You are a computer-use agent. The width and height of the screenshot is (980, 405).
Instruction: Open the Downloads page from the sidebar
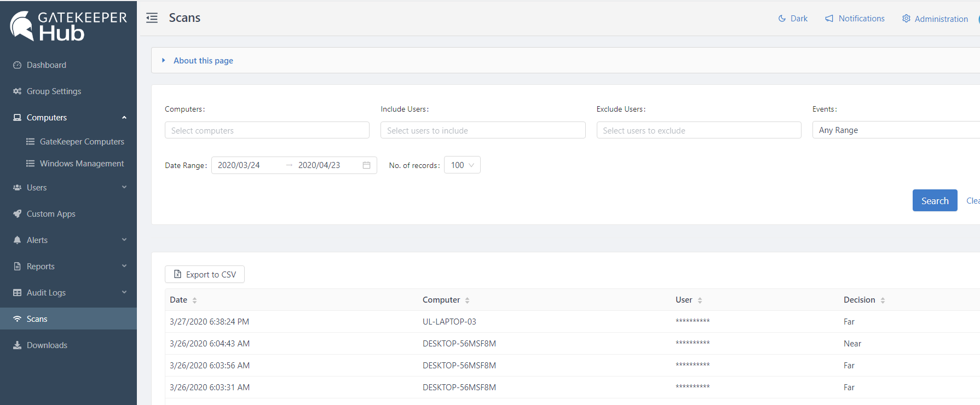pos(47,345)
